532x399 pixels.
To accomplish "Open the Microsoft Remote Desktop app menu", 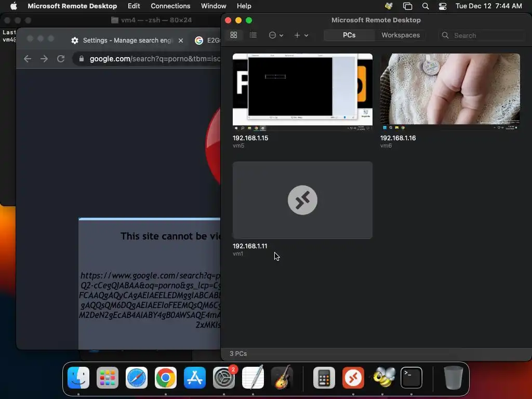I will (72, 6).
